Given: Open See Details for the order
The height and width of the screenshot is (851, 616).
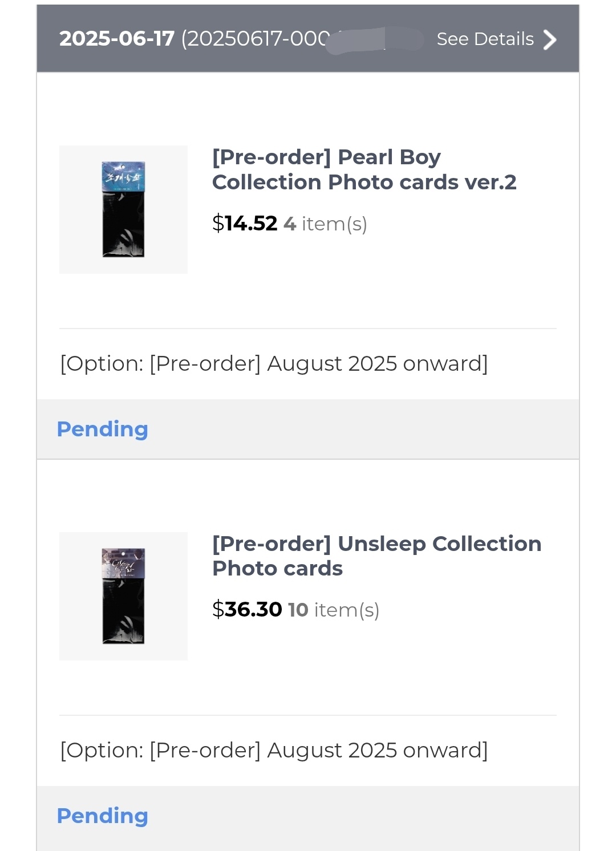Looking at the screenshot, I should click(x=485, y=39).
